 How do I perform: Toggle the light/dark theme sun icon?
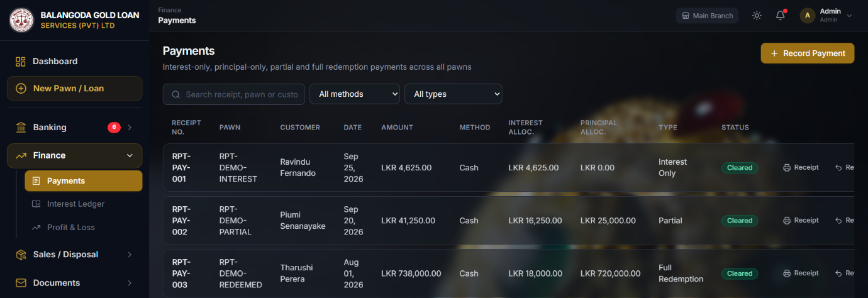click(757, 16)
